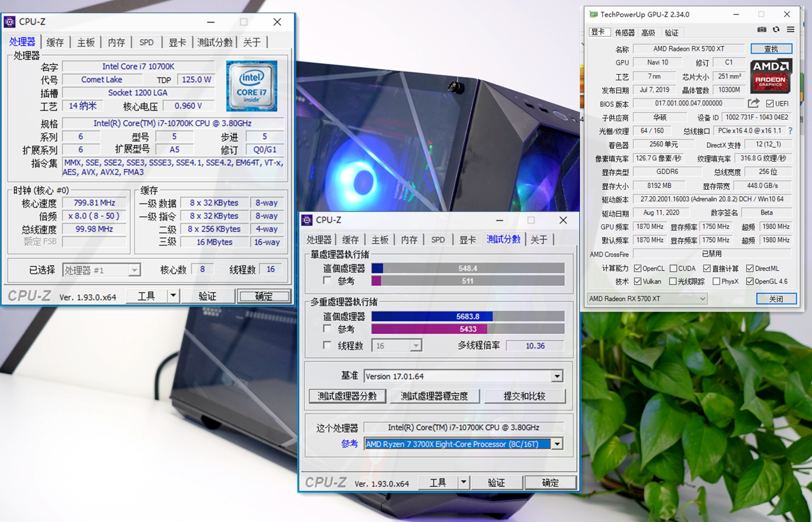Switch to 缓存 tab in processor window

[55, 43]
